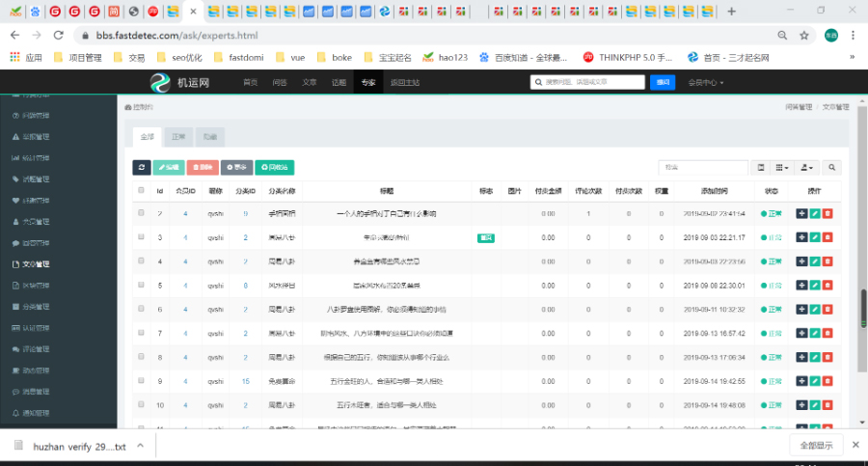Switch to the 正常 tab
The image size is (868, 466).
click(178, 136)
